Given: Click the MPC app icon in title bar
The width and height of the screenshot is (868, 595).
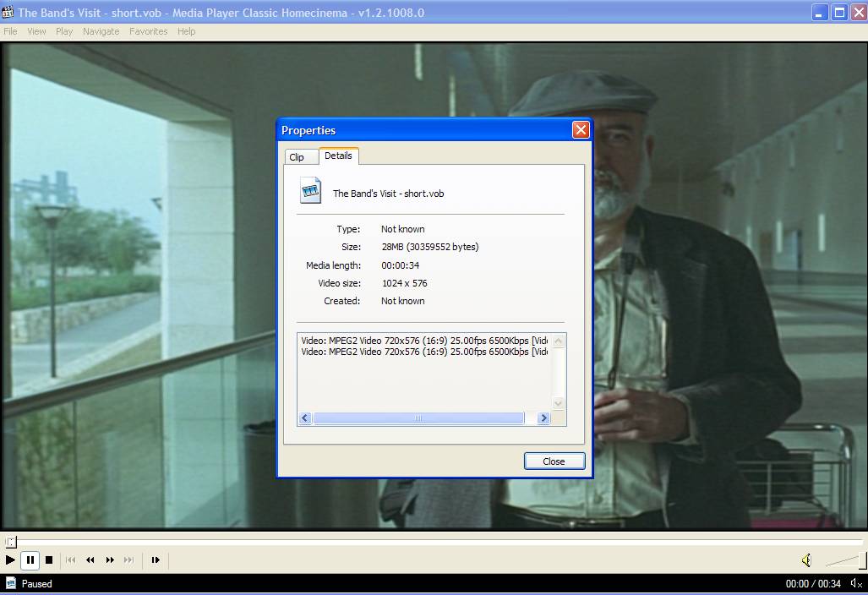Looking at the screenshot, I should coord(8,12).
